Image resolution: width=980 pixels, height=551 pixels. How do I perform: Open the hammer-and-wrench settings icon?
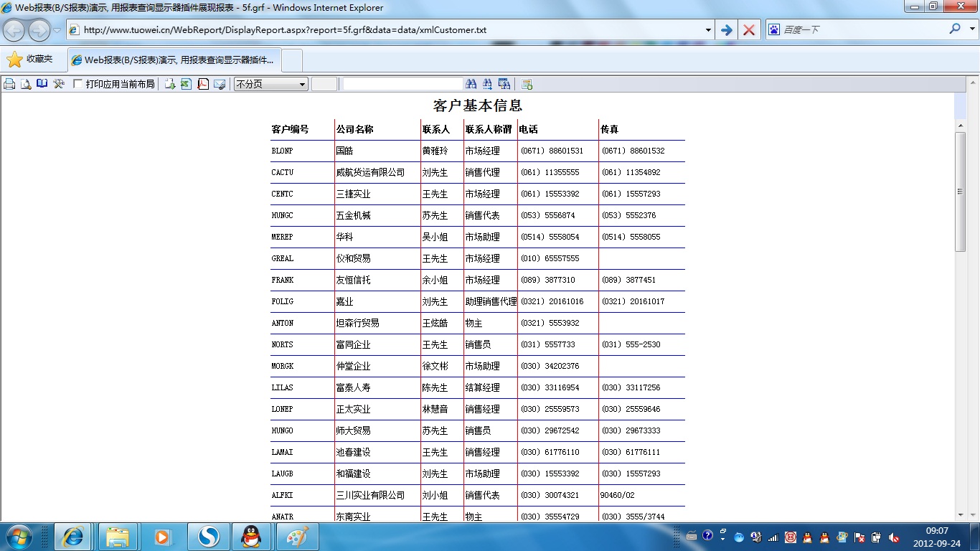[x=59, y=84]
